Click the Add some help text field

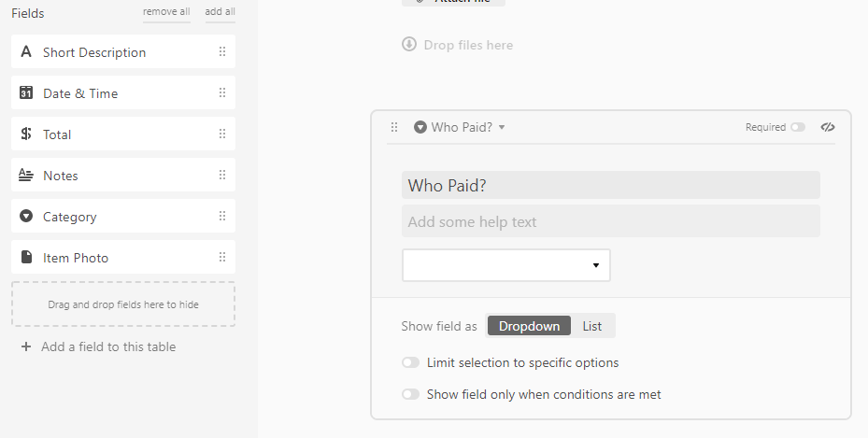pos(610,221)
